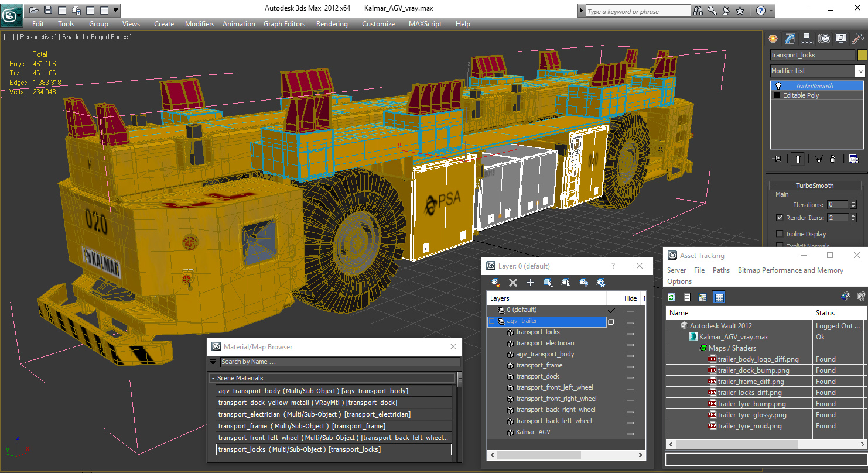
Task: Click the Communication Center satellite icon
Action: click(726, 11)
